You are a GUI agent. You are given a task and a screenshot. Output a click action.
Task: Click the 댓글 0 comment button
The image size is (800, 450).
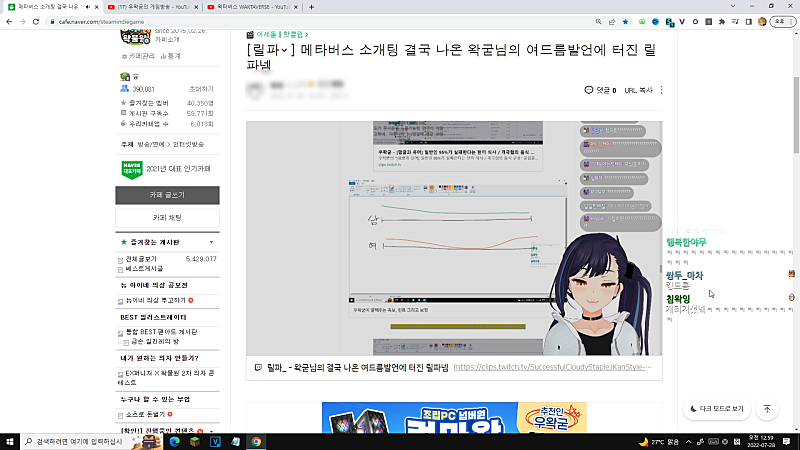click(x=601, y=90)
